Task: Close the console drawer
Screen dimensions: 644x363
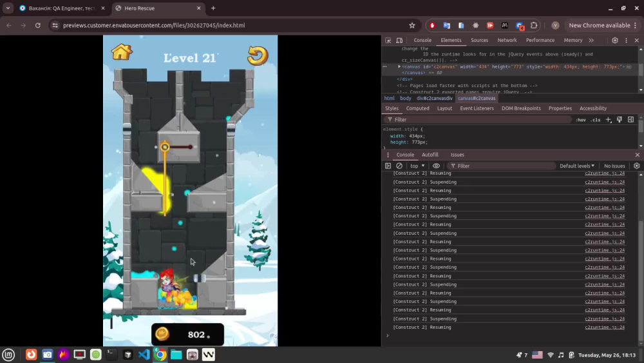Action: (638, 155)
